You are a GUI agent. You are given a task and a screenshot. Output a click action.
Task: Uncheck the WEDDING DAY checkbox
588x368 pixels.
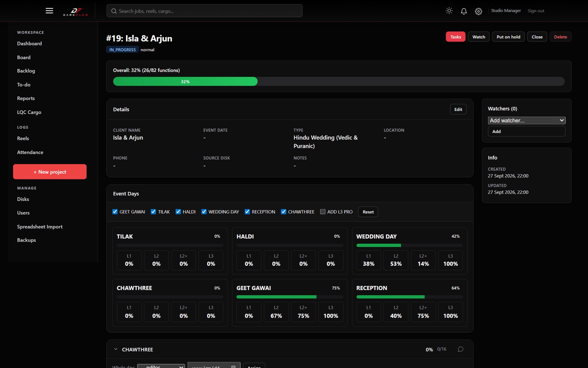204,212
